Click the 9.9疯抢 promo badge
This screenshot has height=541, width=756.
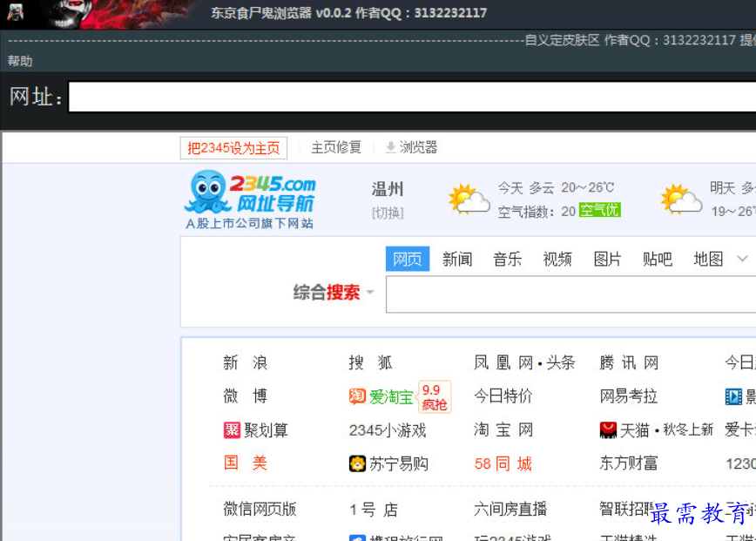435,397
